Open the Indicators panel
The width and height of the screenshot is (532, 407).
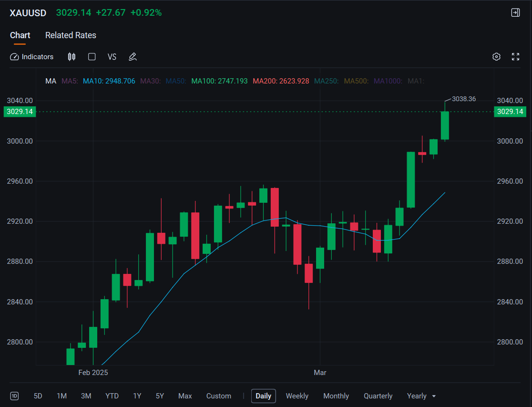click(x=31, y=57)
